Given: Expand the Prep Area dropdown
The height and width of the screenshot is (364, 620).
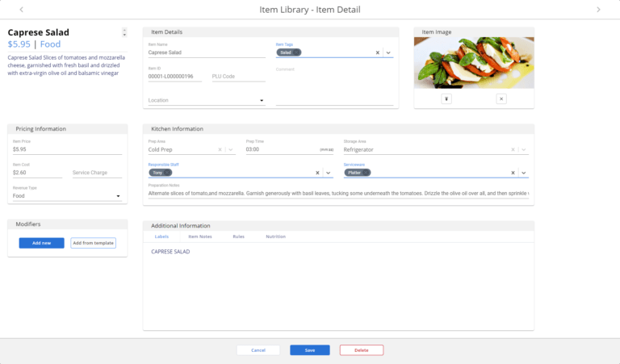Looking at the screenshot, I should pyautogui.click(x=231, y=150).
